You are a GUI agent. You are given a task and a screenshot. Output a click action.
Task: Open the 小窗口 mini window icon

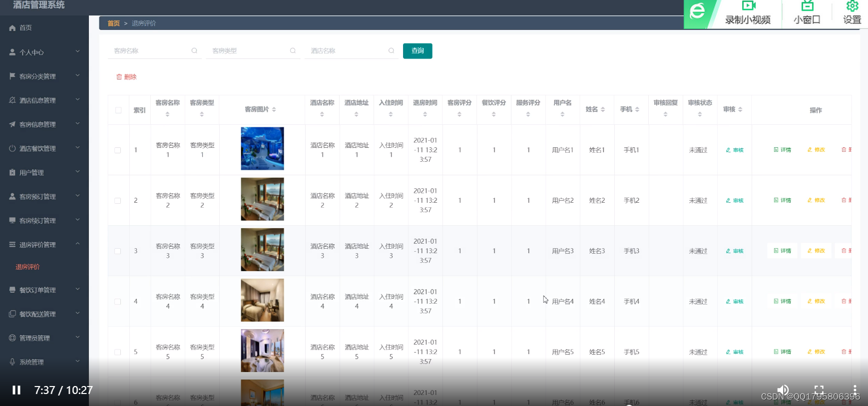pos(807,6)
